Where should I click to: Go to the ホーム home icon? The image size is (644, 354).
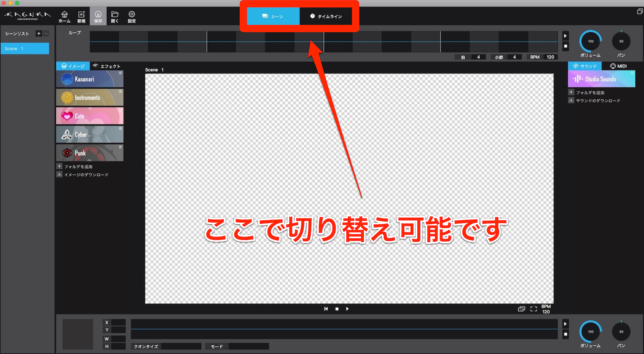point(64,17)
